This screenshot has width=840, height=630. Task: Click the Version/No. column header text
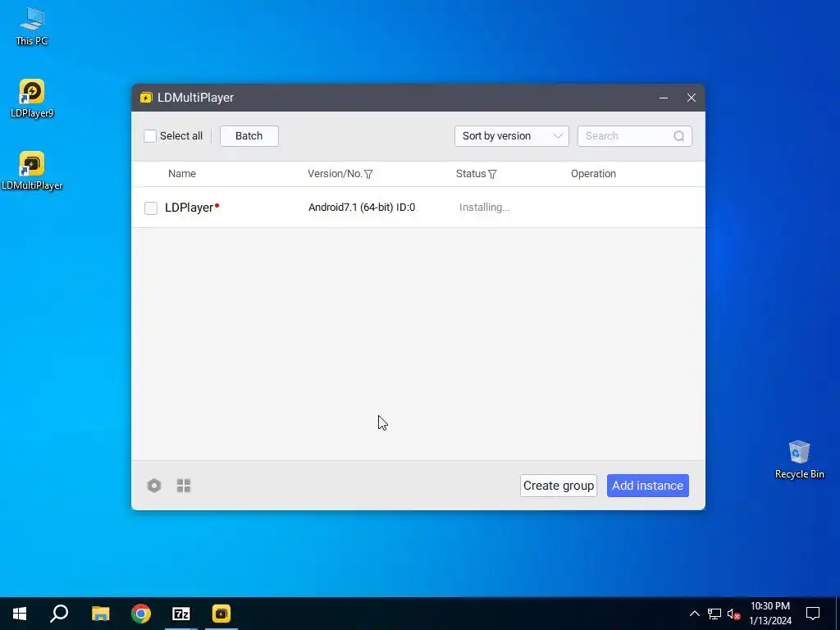335,174
